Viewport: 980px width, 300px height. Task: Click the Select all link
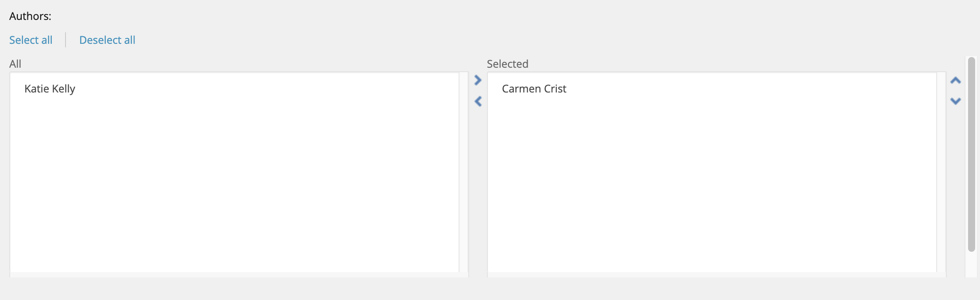(x=31, y=40)
